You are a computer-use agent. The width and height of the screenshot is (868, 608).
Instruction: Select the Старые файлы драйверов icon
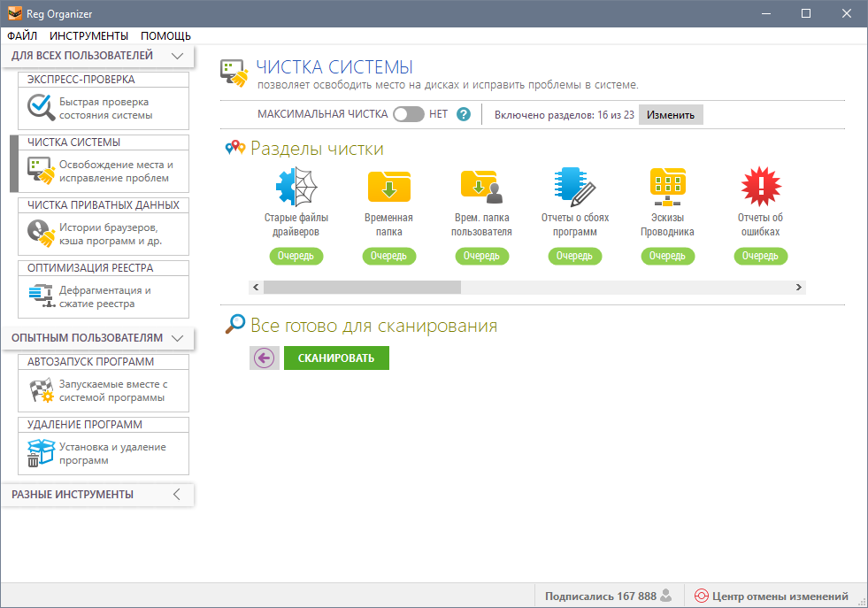click(x=296, y=187)
